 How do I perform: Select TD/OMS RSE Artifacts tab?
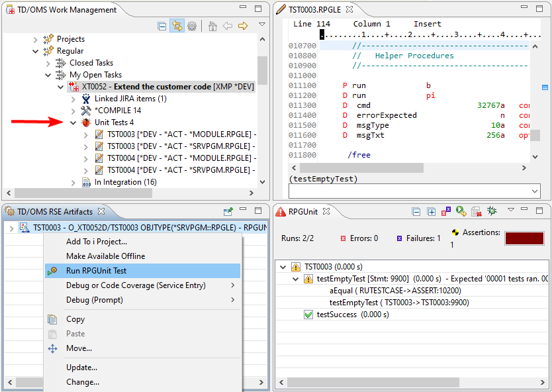coord(55,212)
